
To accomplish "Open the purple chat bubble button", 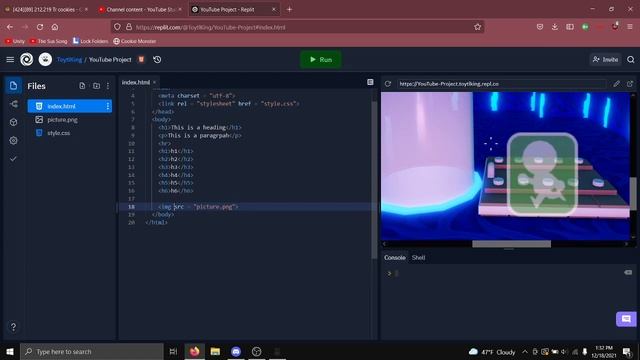I will pyautogui.click(x=626, y=319).
